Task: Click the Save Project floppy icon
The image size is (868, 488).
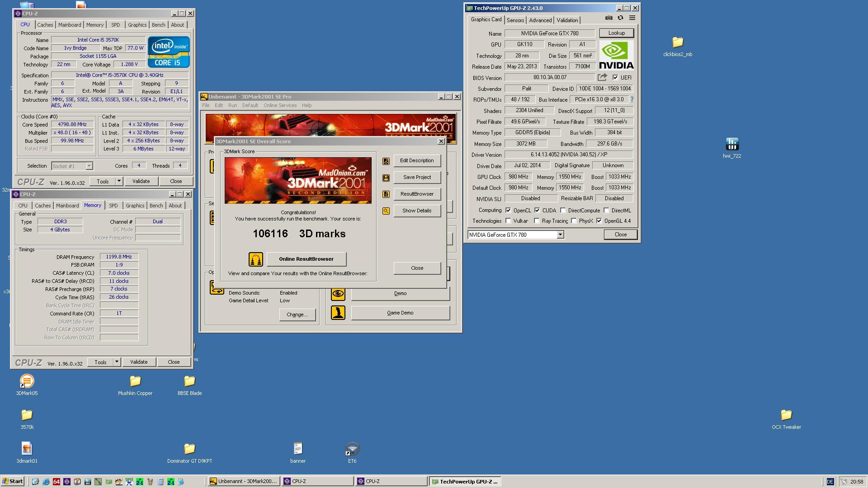Action: [386, 178]
